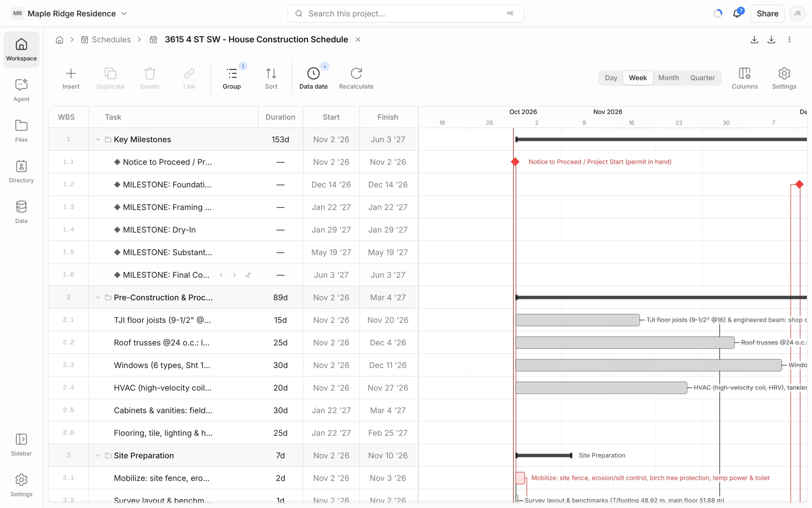Open schedule Settings gear in toolbar

coord(784,78)
